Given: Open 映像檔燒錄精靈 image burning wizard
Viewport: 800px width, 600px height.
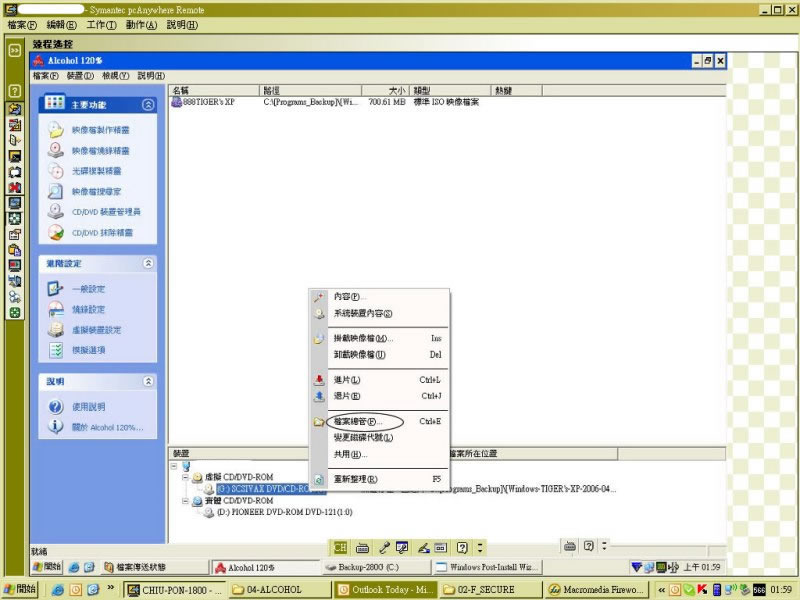Looking at the screenshot, I should (100, 151).
